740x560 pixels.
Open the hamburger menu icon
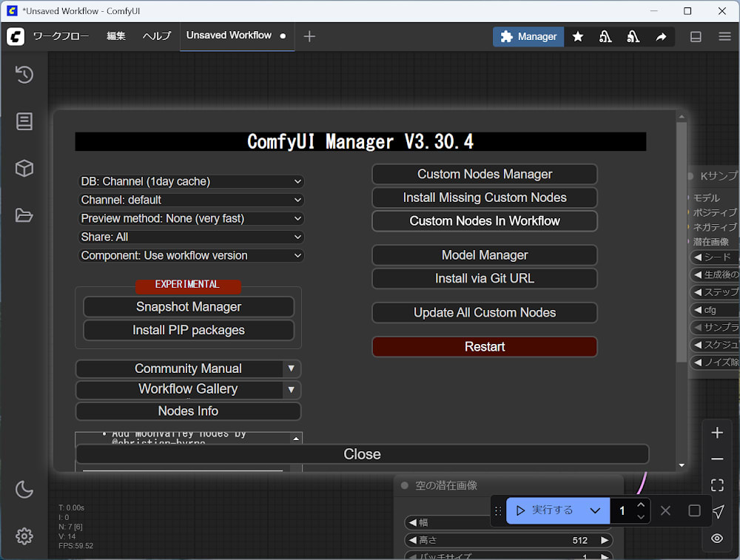coord(725,36)
